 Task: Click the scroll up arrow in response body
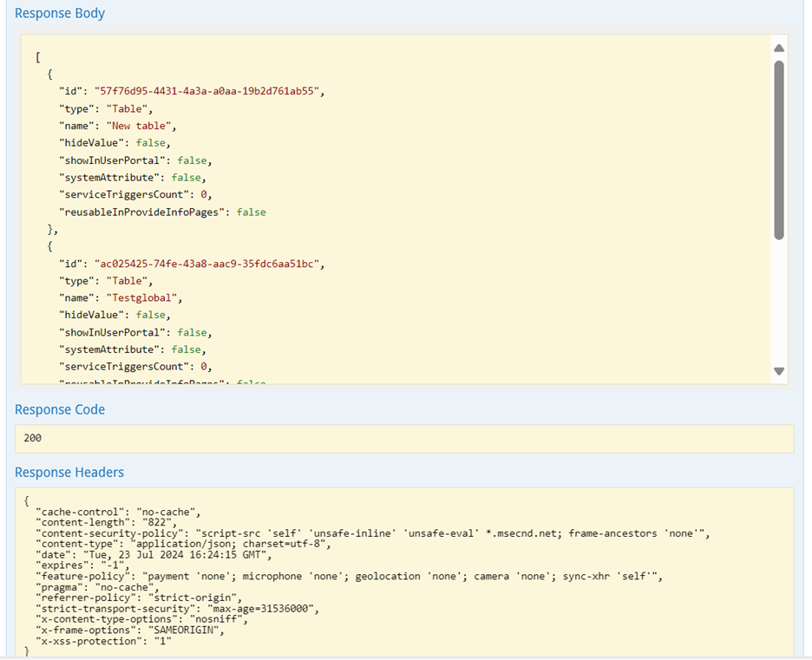coord(779,49)
